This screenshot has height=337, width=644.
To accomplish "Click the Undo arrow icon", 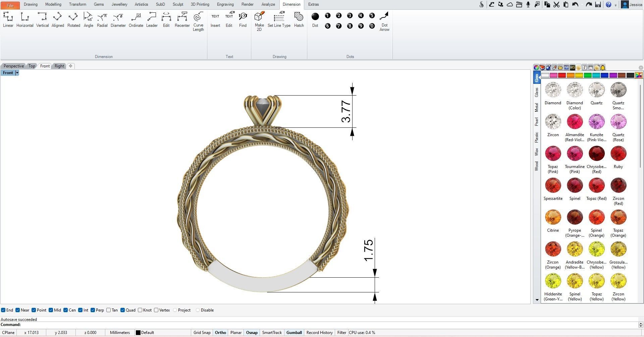I will [576, 5].
